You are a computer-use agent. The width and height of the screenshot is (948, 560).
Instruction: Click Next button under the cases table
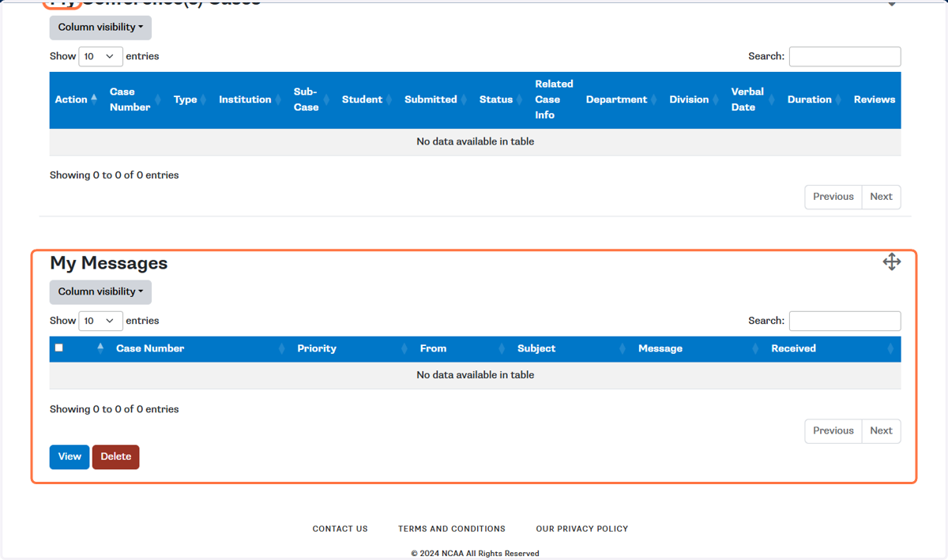[881, 197]
